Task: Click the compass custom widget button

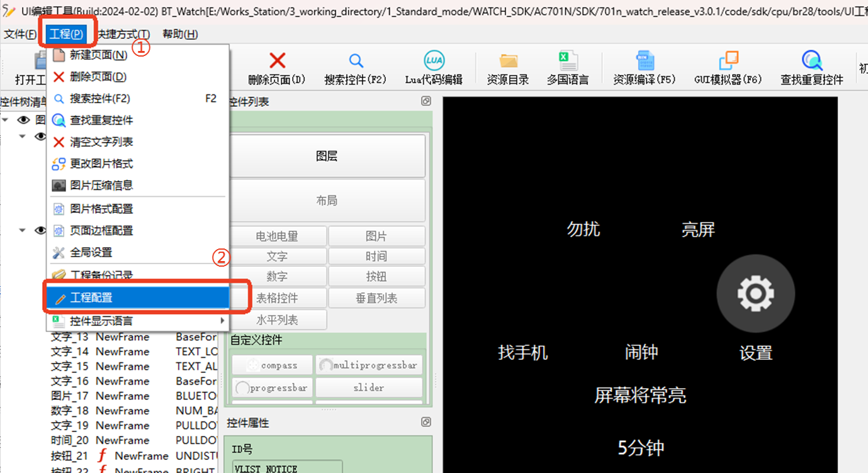Action: point(273,365)
